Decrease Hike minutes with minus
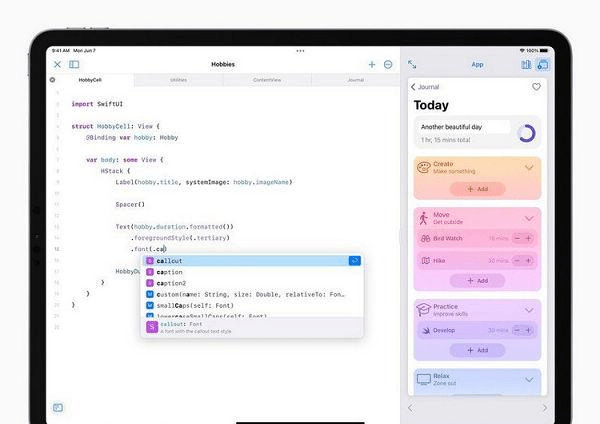This screenshot has width=600, height=424. point(517,261)
